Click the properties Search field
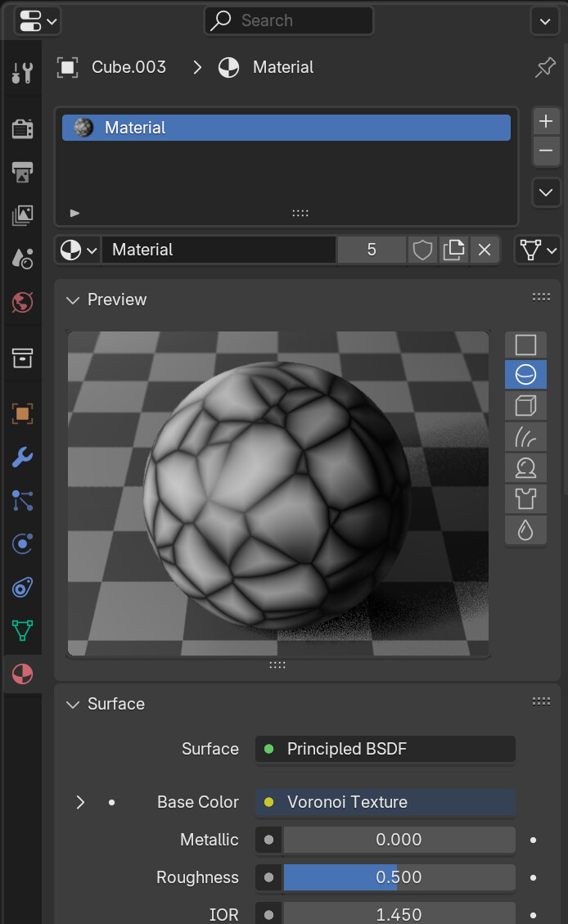The height and width of the screenshot is (924, 568). point(289,20)
